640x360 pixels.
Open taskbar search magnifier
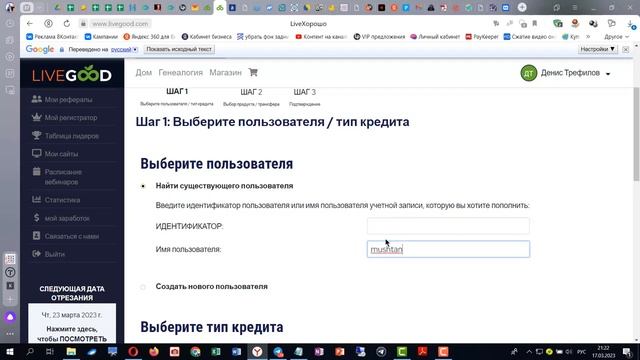click(x=30, y=351)
